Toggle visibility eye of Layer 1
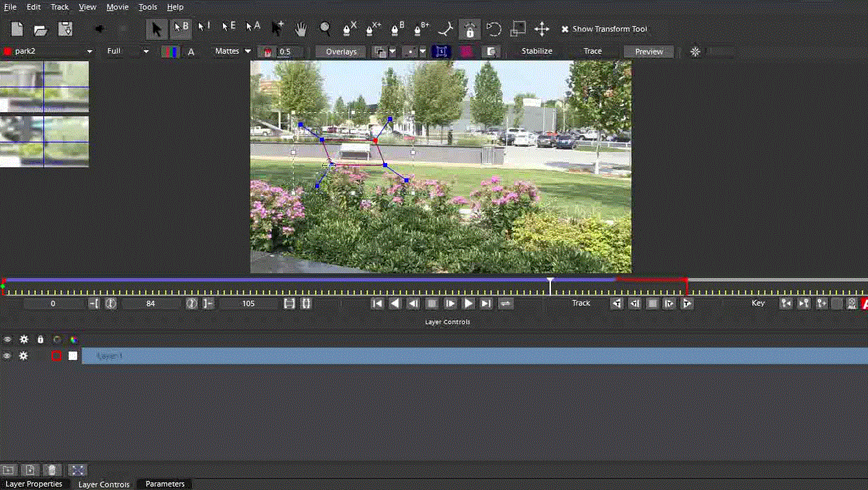Image resolution: width=868 pixels, height=490 pixels. 7,356
